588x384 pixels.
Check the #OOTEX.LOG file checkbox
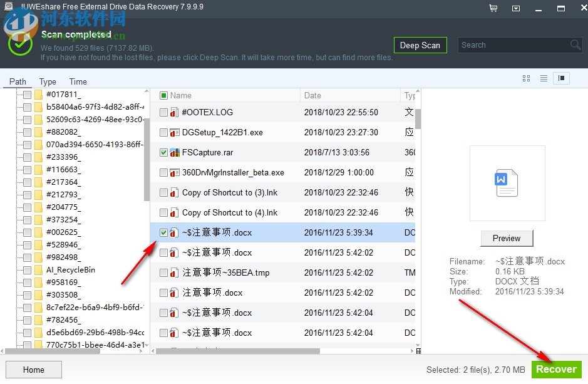pos(163,112)
